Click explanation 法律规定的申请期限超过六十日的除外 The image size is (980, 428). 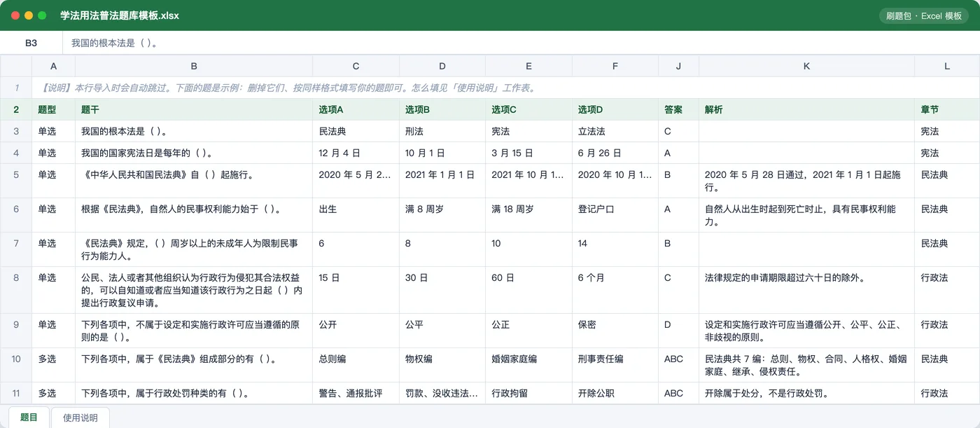tap(807, 290)
